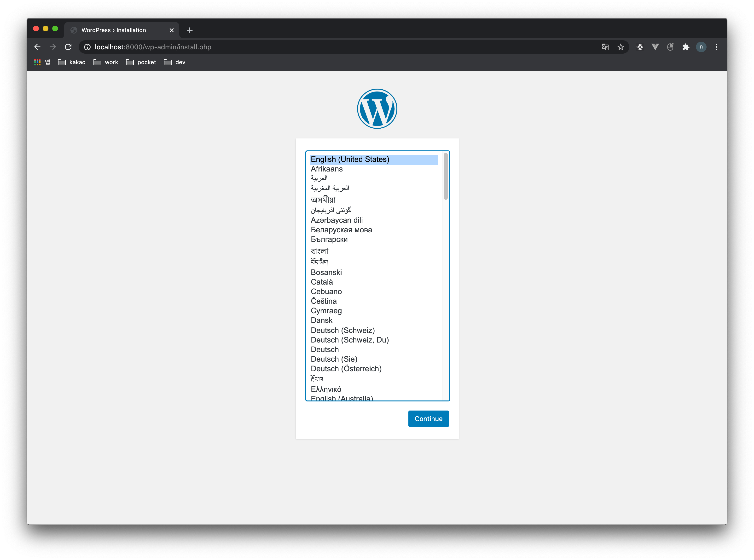View site information icon beside URL
The image size is (754, 560).
click(87, 47)
